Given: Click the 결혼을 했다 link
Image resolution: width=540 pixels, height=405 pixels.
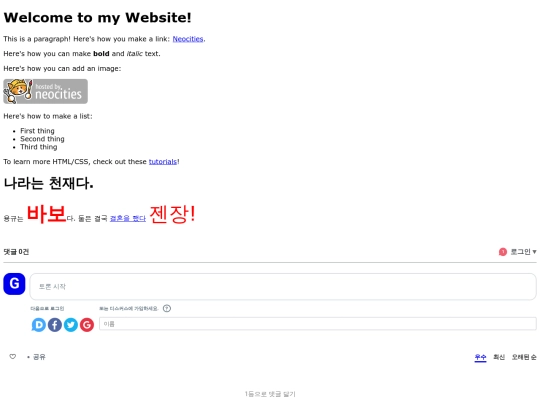Looking at the screenshot, I should coord(128,218).
